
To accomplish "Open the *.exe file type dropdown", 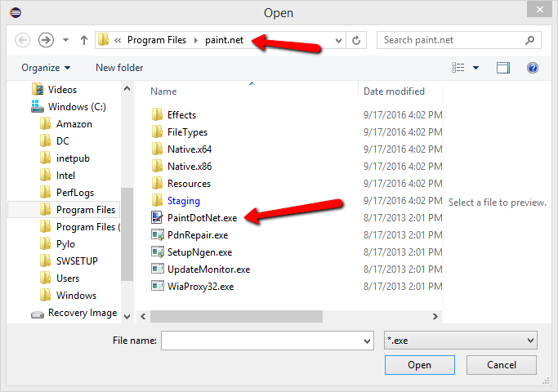I will click(460, 341).
